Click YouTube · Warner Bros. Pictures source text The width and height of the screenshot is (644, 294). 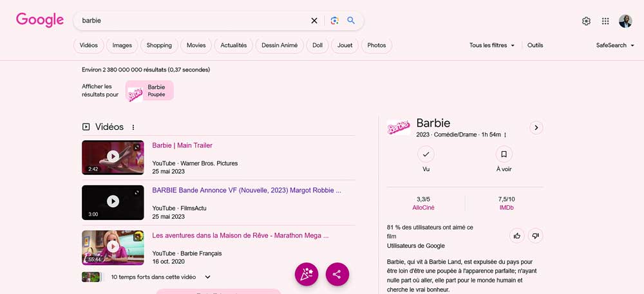pos(195,163)
